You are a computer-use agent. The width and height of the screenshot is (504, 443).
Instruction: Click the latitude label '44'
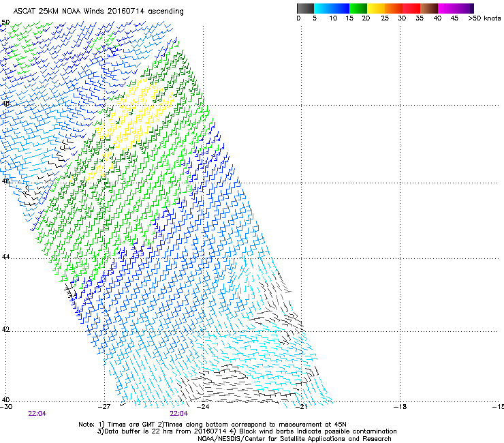click(x=5, y=257)
